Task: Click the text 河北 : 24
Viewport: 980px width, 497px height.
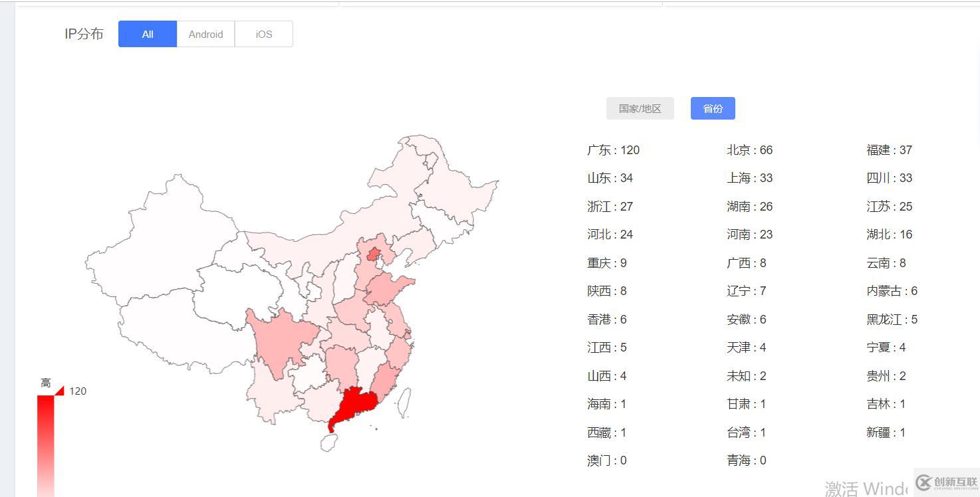Action: coord(610,235)
